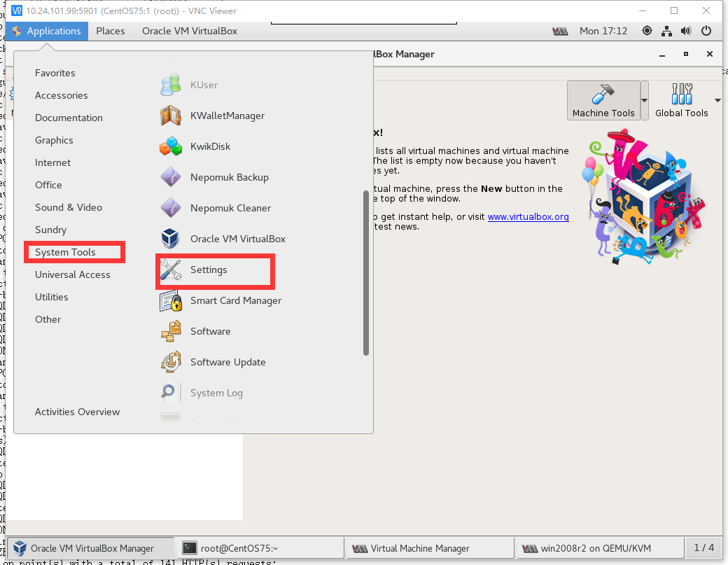Click the KUser application icon
The height and width of the screenshot is (565, 728).
(x=170, y=85)
